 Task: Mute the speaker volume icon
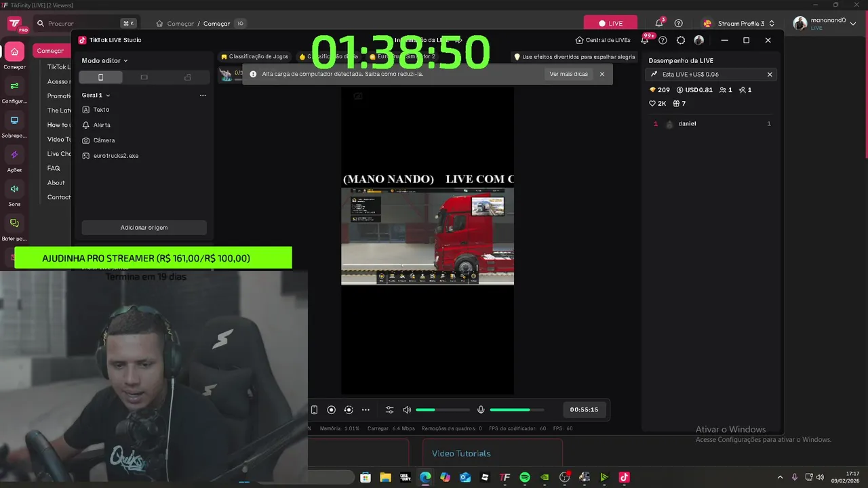(407, 410)
